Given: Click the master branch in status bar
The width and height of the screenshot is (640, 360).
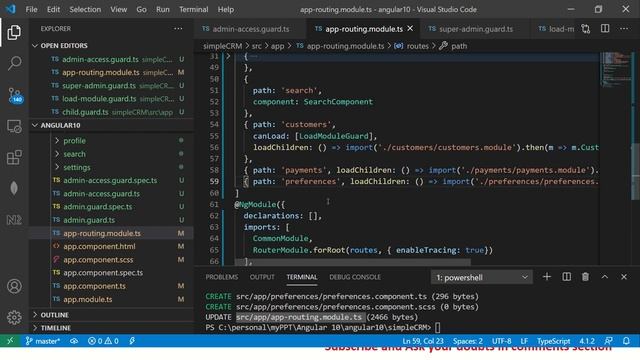Looking at the screenshot, I should click(x=42, y=341).
